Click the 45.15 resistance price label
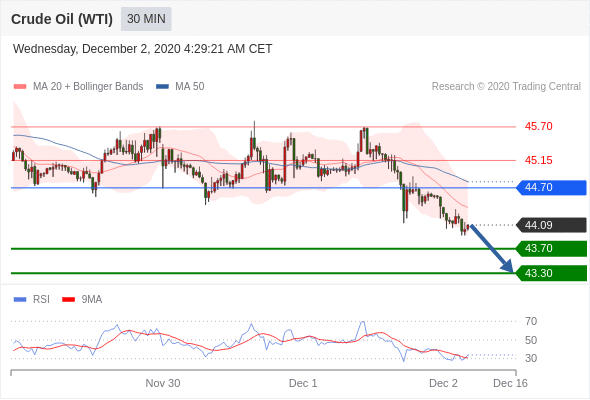The width and height of the screenshot is (590, 400). (x=538, y=160)
